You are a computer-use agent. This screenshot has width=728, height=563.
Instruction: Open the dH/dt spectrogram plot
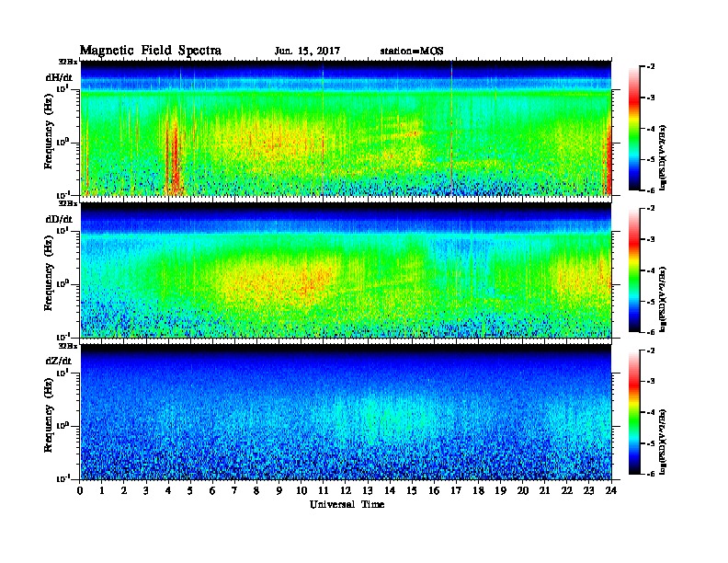click(x=346, y=128)
